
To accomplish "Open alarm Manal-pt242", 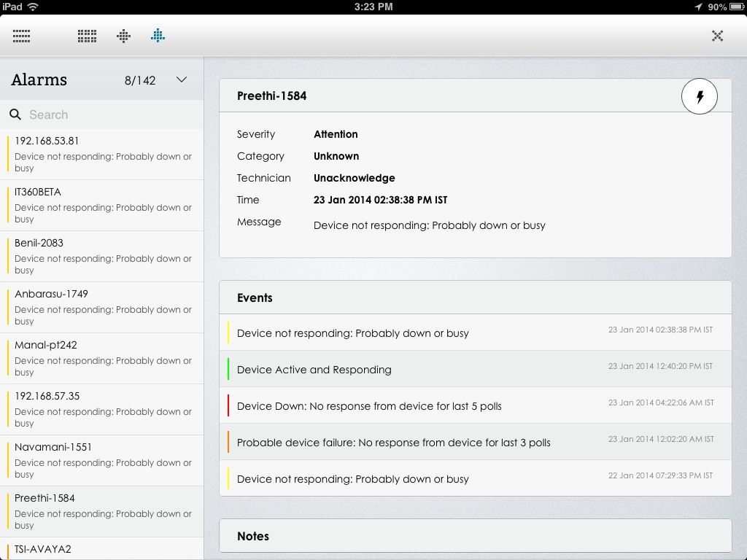I will [102, 358].
